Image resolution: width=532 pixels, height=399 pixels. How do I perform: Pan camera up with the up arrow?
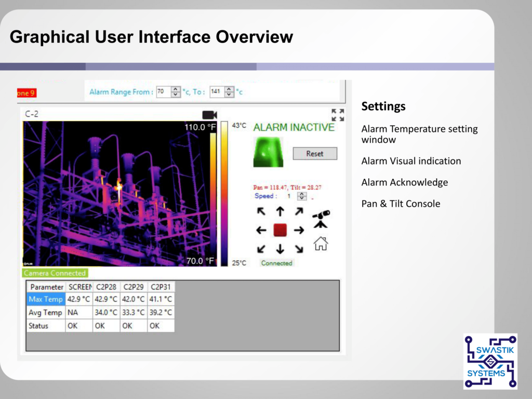280,211
